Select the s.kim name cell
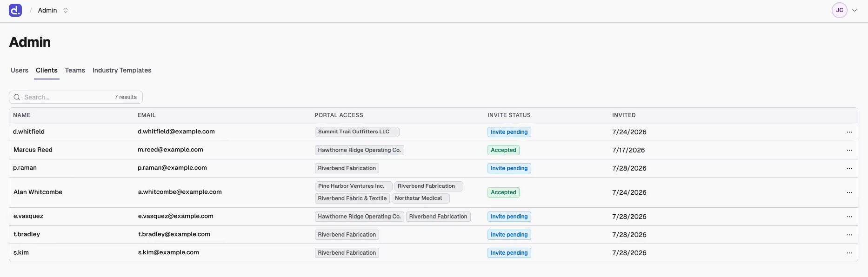Image resolution: width=868 pixels, height=277 pixels. coord(21,252)
